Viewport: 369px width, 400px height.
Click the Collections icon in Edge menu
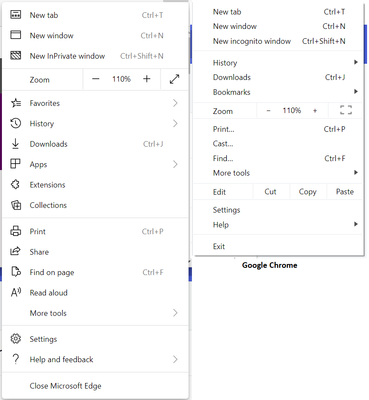point(16,205)
